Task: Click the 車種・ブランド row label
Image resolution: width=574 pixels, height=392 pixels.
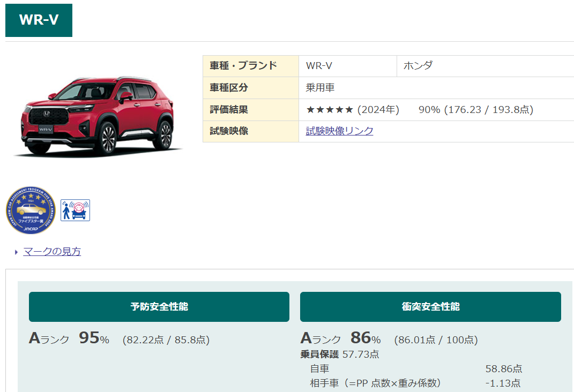Action: [x=251, y=66]
